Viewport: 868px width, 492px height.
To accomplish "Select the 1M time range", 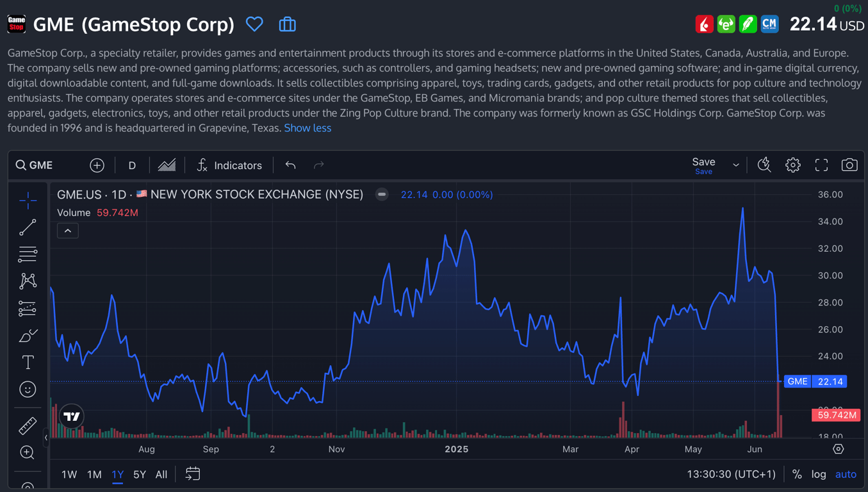I will pyautogui.click(x=94, y=475).
